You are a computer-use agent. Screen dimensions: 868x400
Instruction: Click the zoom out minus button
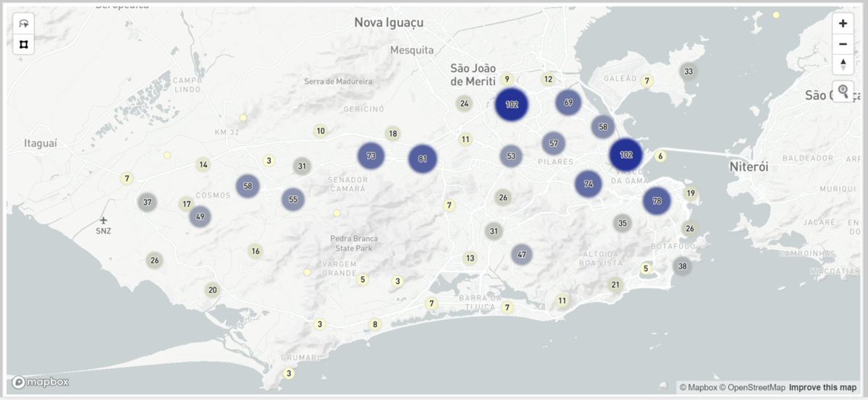843,44
